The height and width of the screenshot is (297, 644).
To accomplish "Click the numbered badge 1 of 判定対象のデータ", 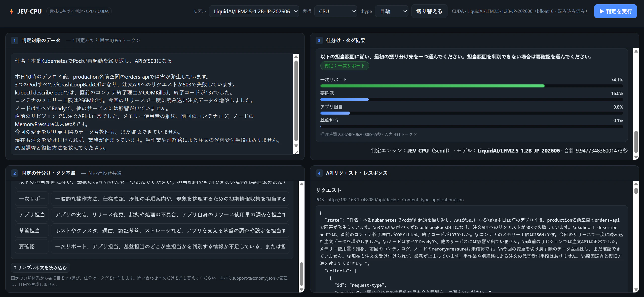I will (15, 40).
